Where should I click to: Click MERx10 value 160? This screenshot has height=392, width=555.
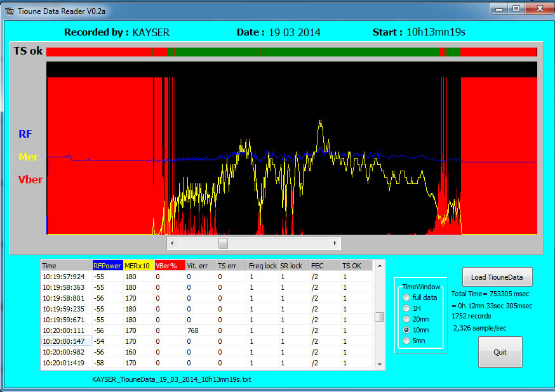(x=131, y=352)
